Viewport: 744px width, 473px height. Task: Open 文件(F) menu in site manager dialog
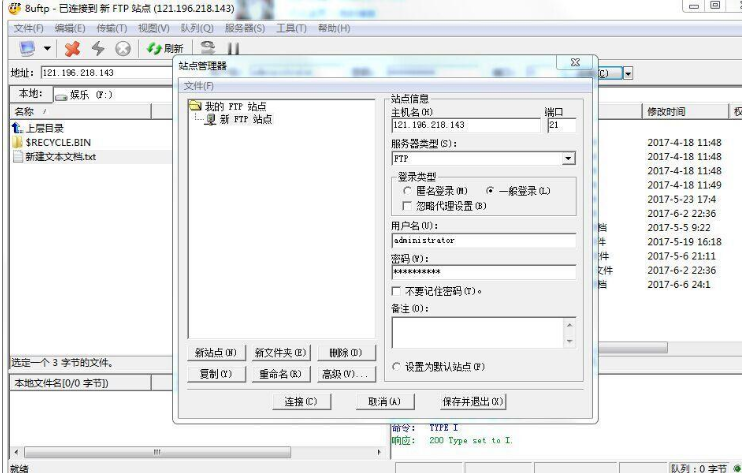[x=198, y=86]
